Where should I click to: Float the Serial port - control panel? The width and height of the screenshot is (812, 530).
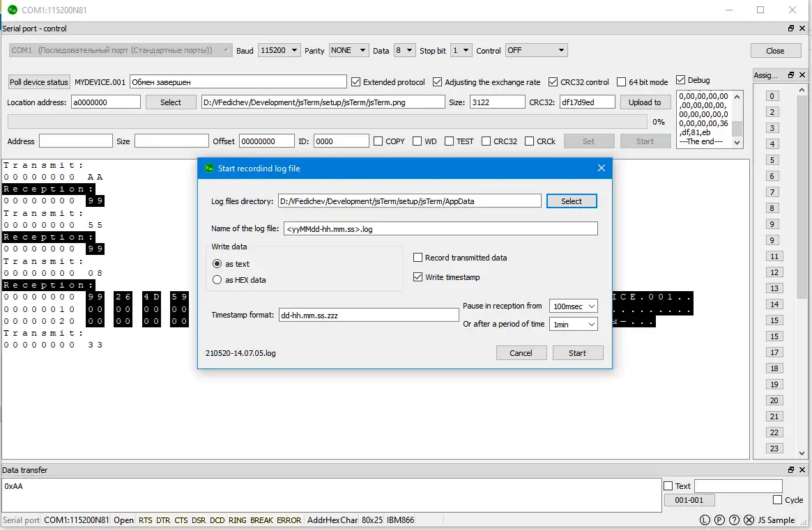tap(791, 29)
